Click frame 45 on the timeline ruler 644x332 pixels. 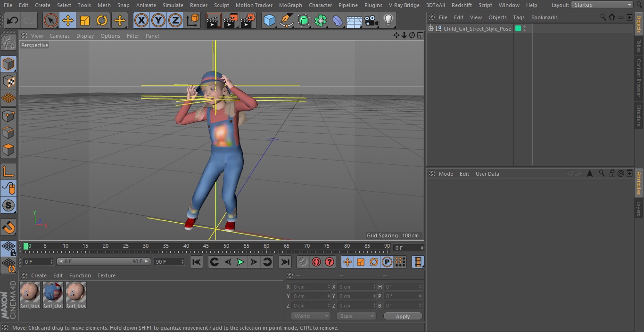pos(206,246)
